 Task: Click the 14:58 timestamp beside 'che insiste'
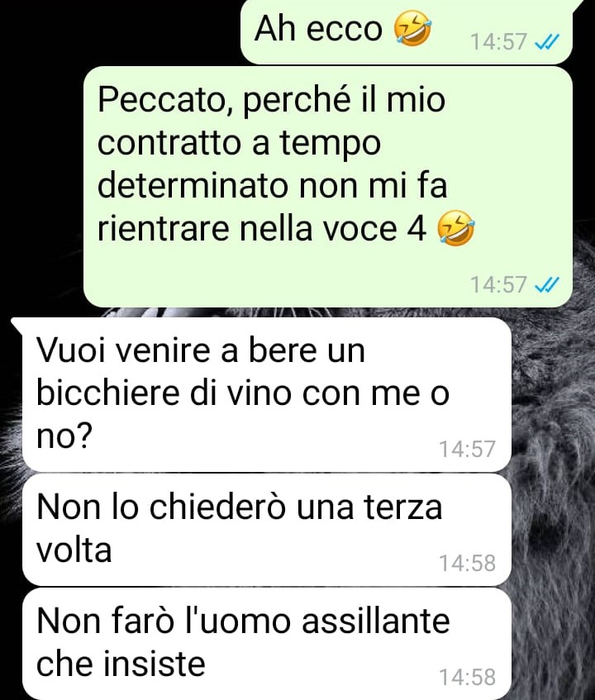pos(468,677)
